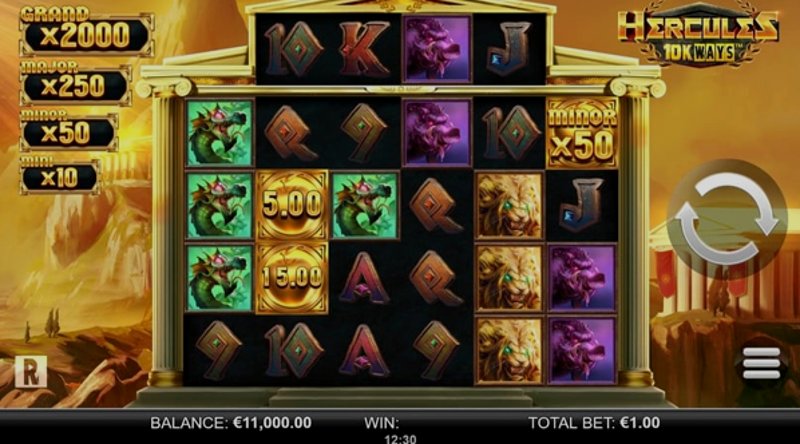Click the blue J symbol in top row

pos(509,50)
